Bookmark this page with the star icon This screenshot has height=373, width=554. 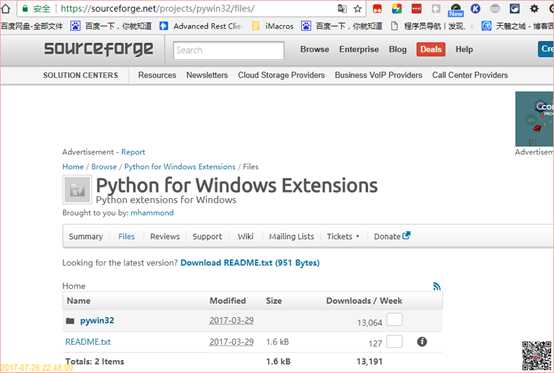[358, 9]
